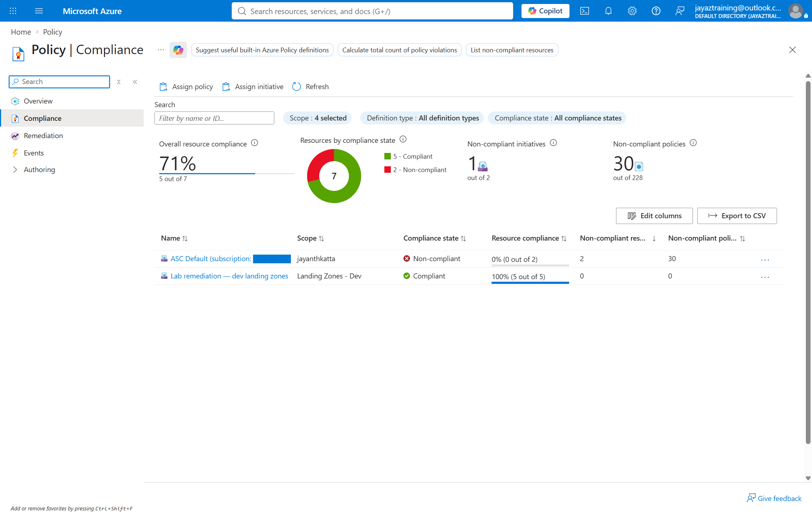Click the Edit columns button

point(654,216)
